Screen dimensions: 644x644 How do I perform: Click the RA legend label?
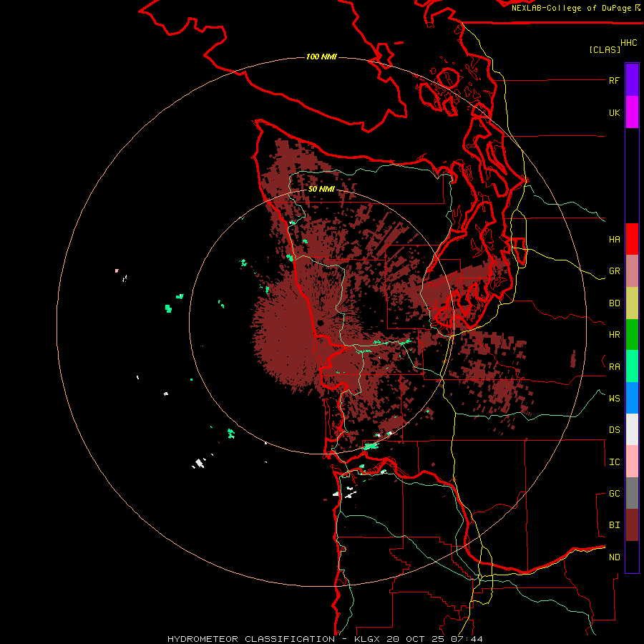pos(614,366)
